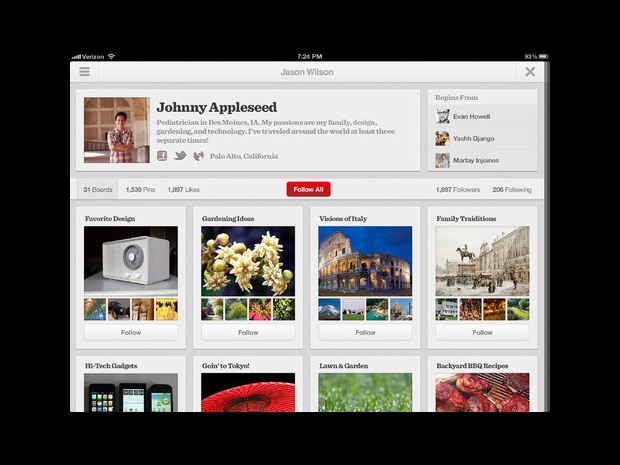Open the vintage car thumbnail in Favorite Design
The height and width of the screenshot is (465, 620).
tap(119, 309)
